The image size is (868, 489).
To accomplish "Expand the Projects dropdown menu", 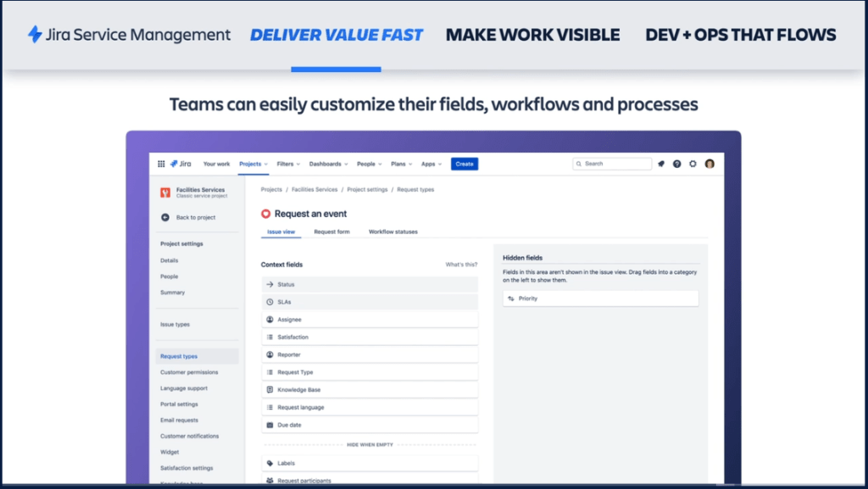I will coord(253,164).
